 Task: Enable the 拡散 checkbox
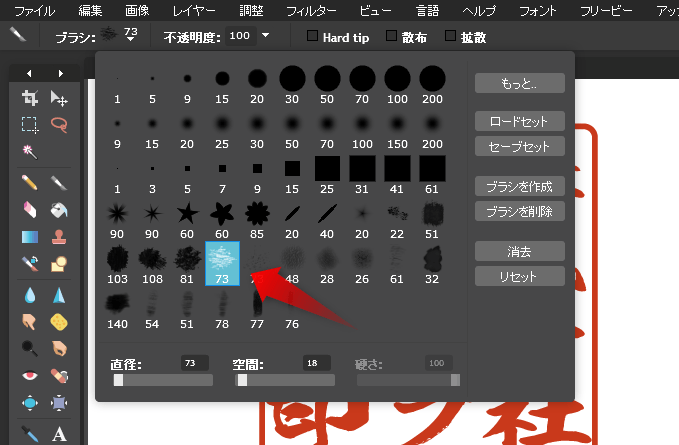(450, 36)
